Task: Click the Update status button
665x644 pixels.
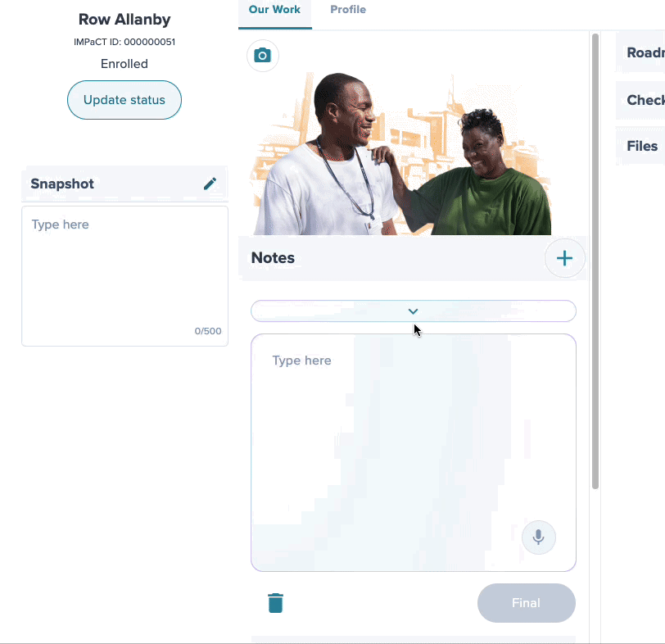Action: 124,100
